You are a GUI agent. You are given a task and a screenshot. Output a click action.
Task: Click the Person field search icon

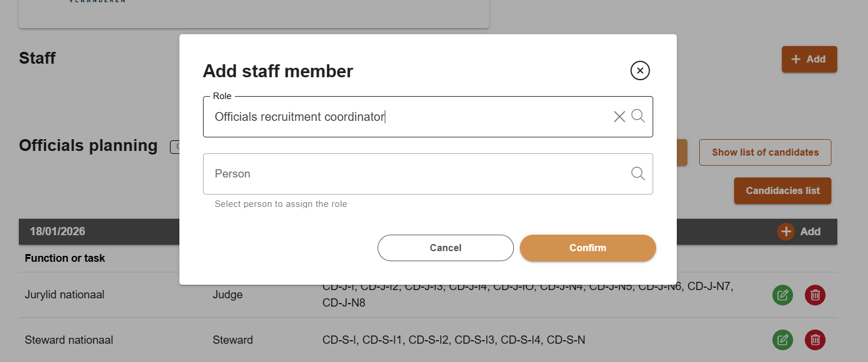pyautogui.click(x=638, y=173)
